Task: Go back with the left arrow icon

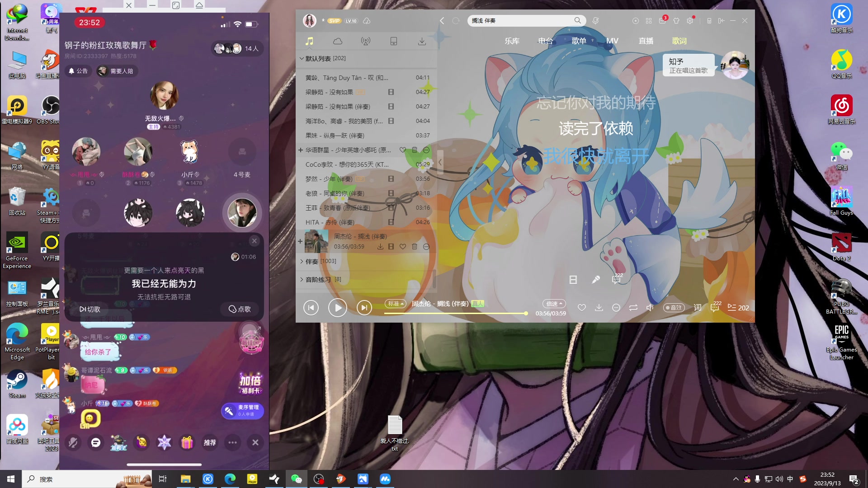Action: click(x=442, y=20)
